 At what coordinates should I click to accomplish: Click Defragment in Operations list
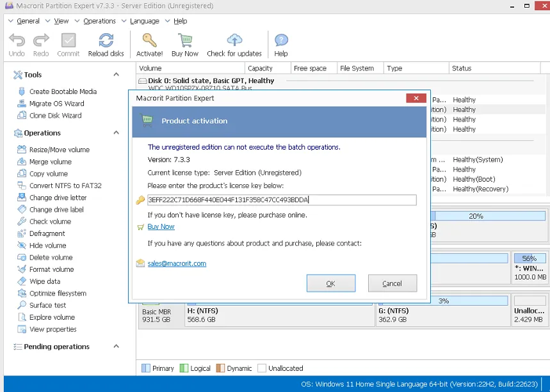click(47, 233)
